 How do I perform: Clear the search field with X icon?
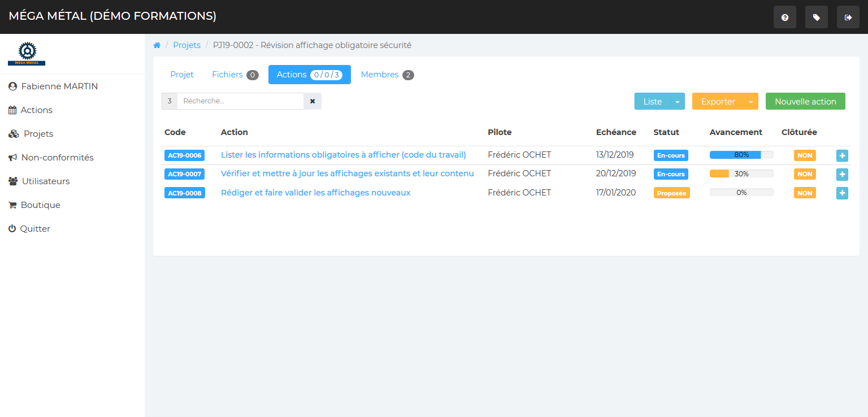pos(313,101)
